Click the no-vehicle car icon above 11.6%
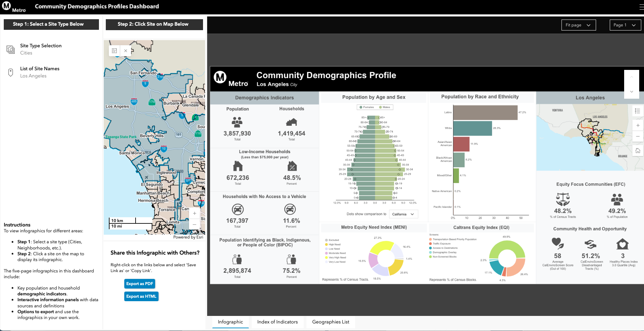 [x=290, y=209]
